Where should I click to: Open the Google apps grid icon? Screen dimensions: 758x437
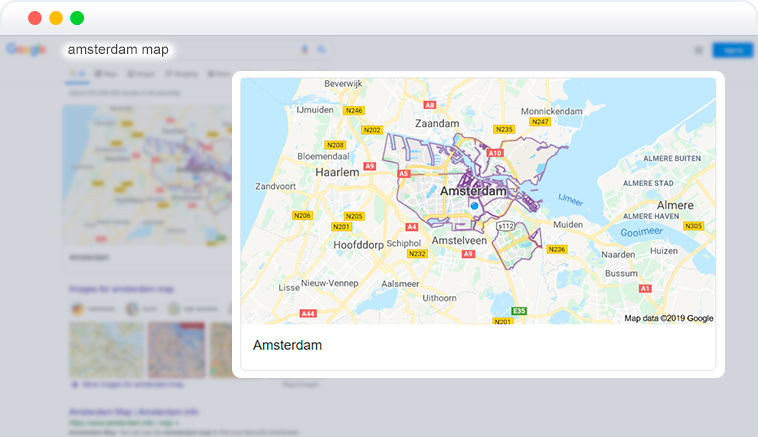[699, 50]
